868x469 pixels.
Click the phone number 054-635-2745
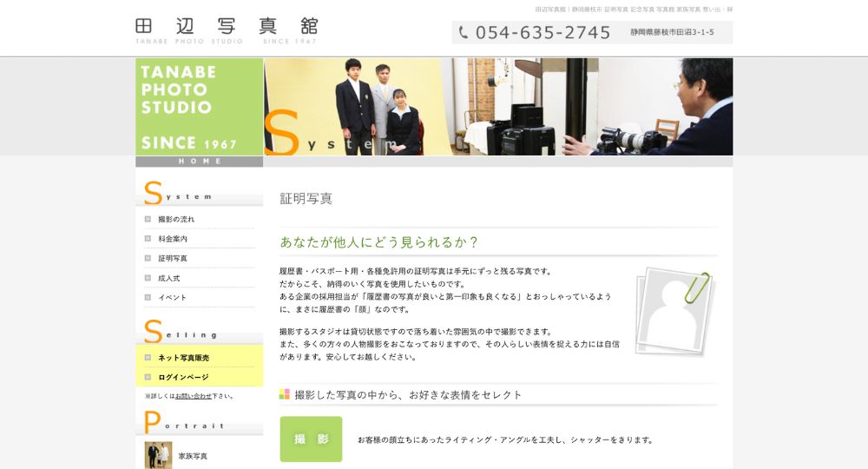coord(542,33)
